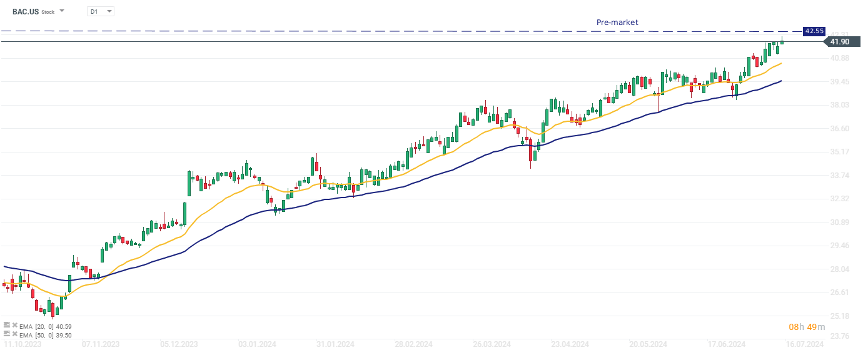Expand the BAC.US symbol dropdown arrow
The height and width of the screenshot is (355, 868).
(x=62, y=11)
